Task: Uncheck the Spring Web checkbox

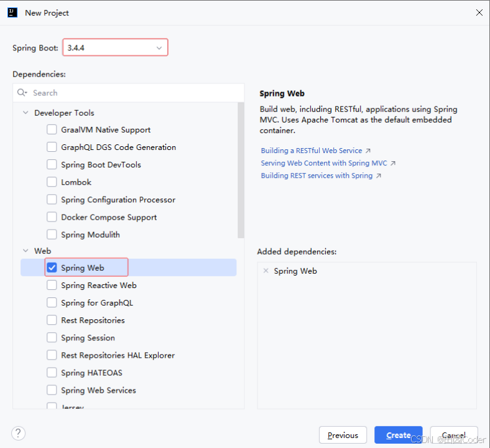Action: coord(52,268)
